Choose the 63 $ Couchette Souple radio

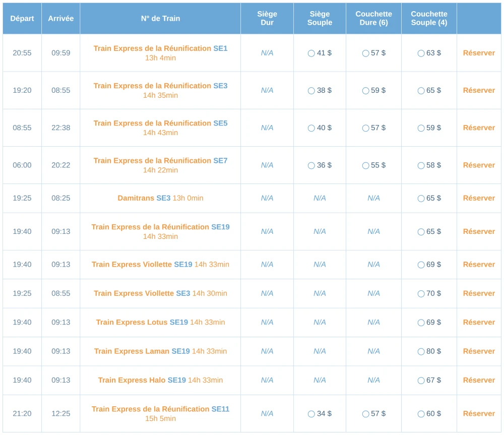click(x=421, y=53)
